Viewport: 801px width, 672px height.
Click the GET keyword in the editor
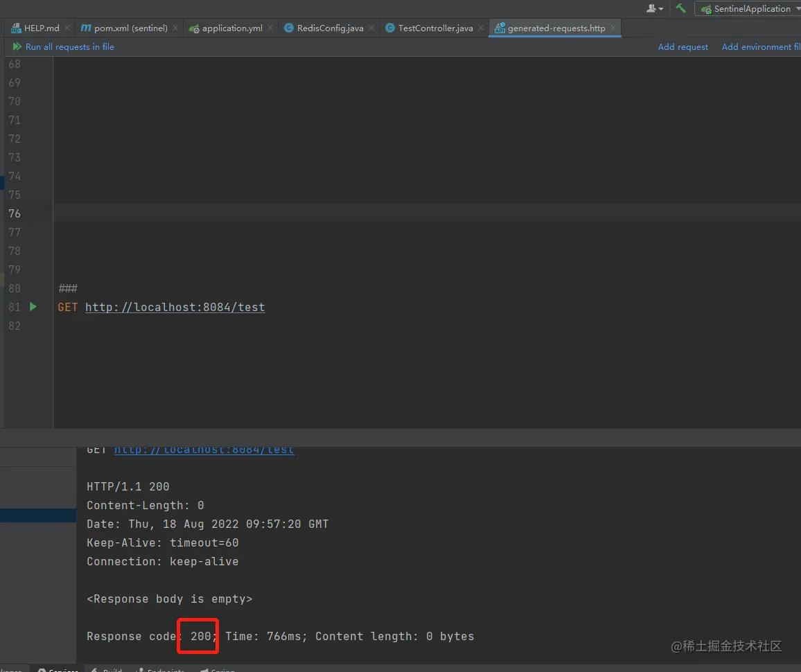pos(67,307)
